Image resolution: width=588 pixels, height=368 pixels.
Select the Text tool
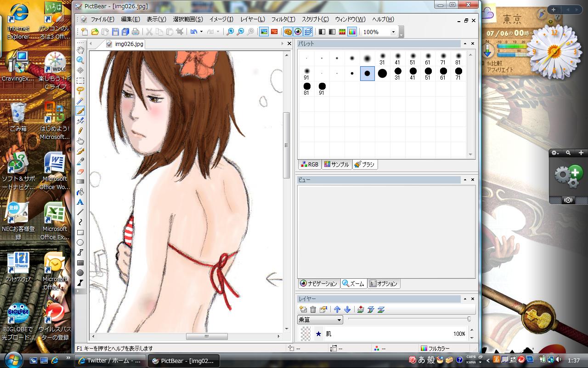pyautogui.click(x=80, y=202)
